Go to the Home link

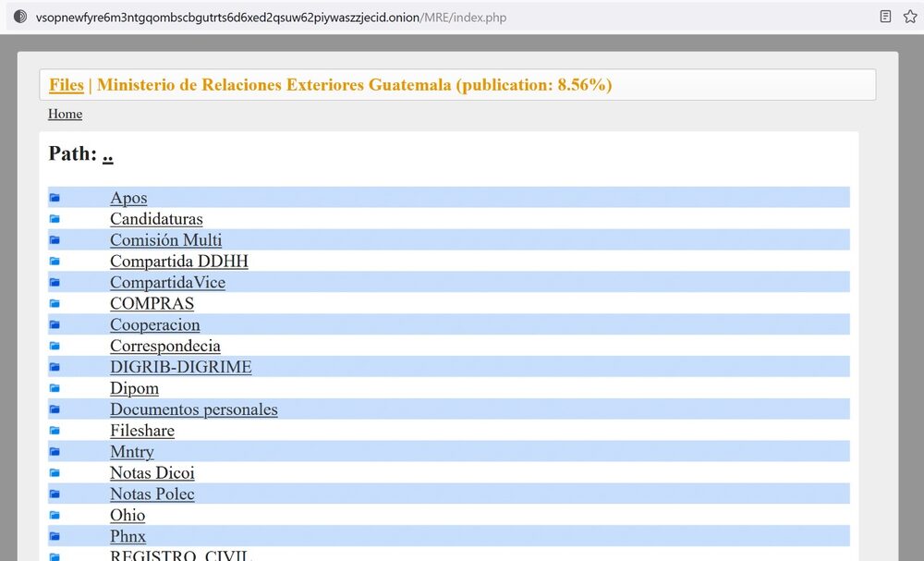(65, 114)
